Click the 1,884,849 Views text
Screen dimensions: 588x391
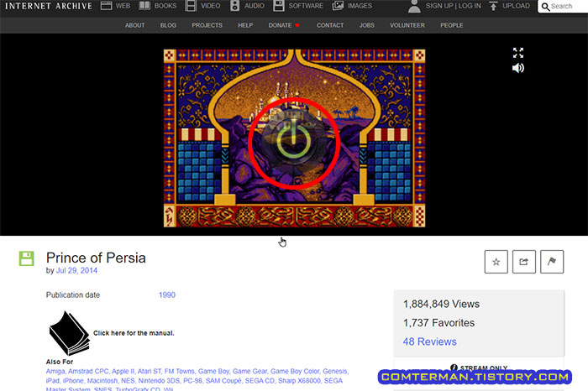click(441, 304)
